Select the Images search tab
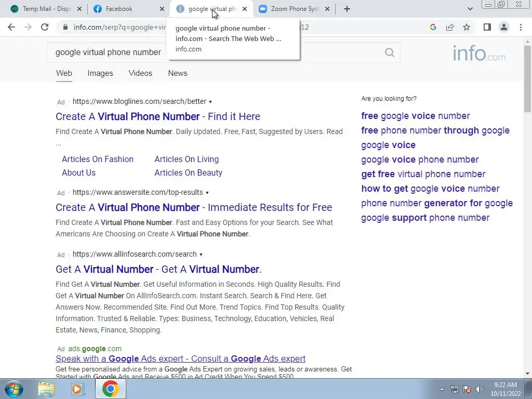 click(100, 73)
